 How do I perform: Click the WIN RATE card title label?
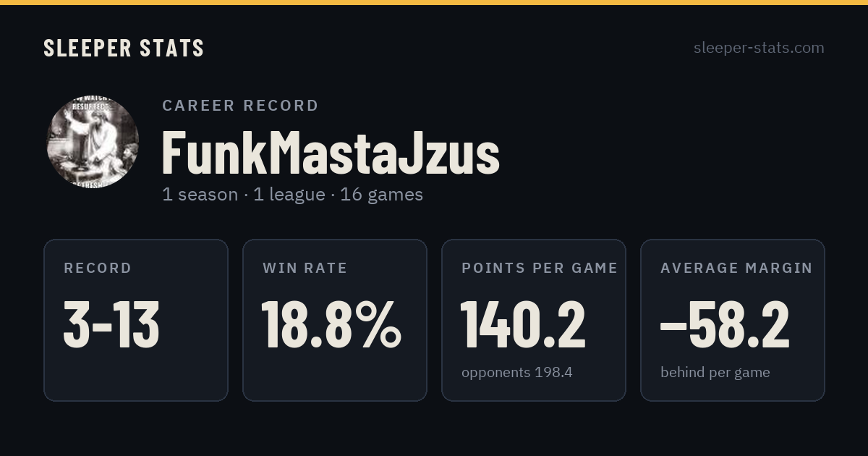point(305,269)
